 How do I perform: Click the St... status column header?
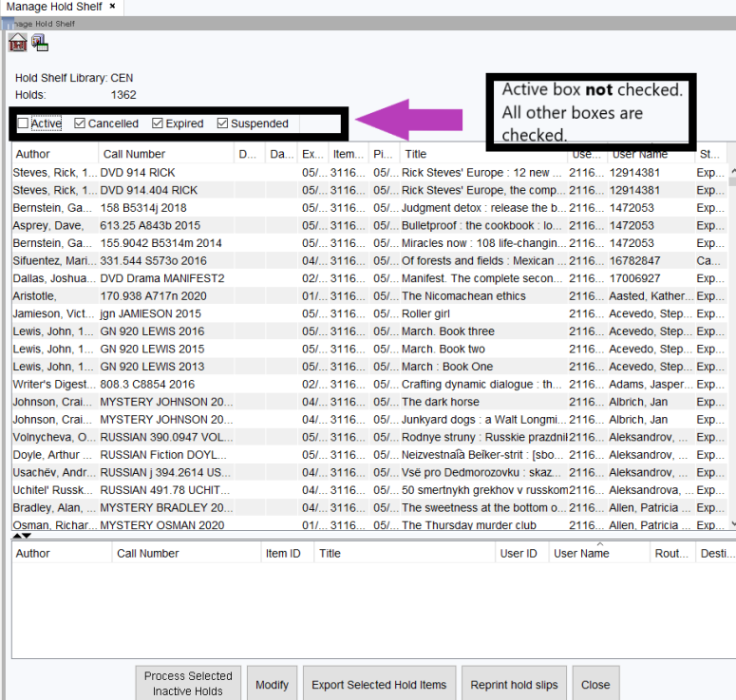pos(709,154)
